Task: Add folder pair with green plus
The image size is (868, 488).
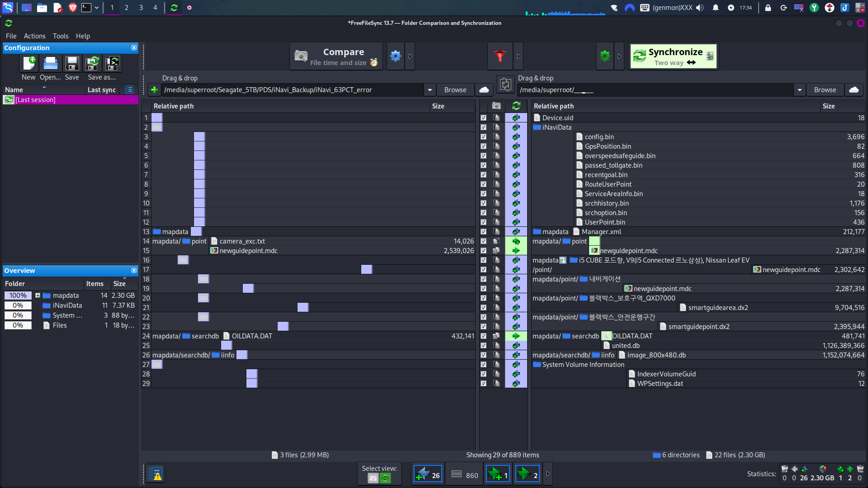Action: coord(154,90)
